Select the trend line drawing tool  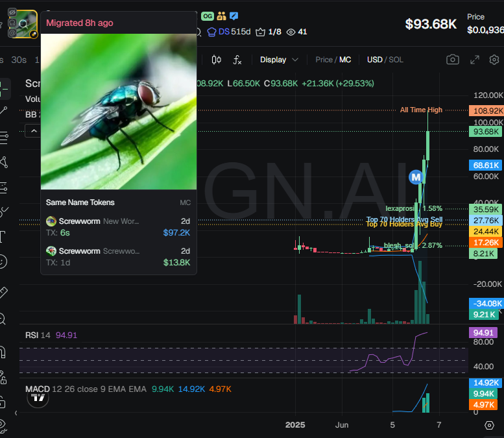[x=3, y=110]
